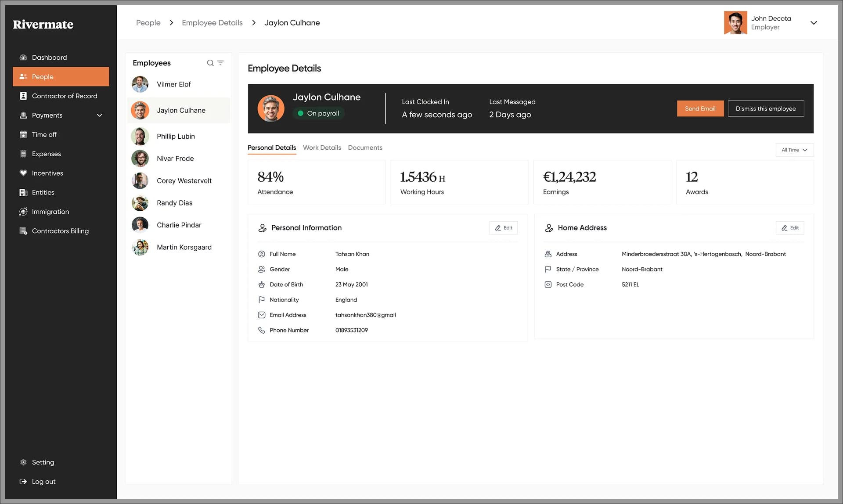Select the Incentives heart icon
The image size is (843, 504).
coord(23,173)
